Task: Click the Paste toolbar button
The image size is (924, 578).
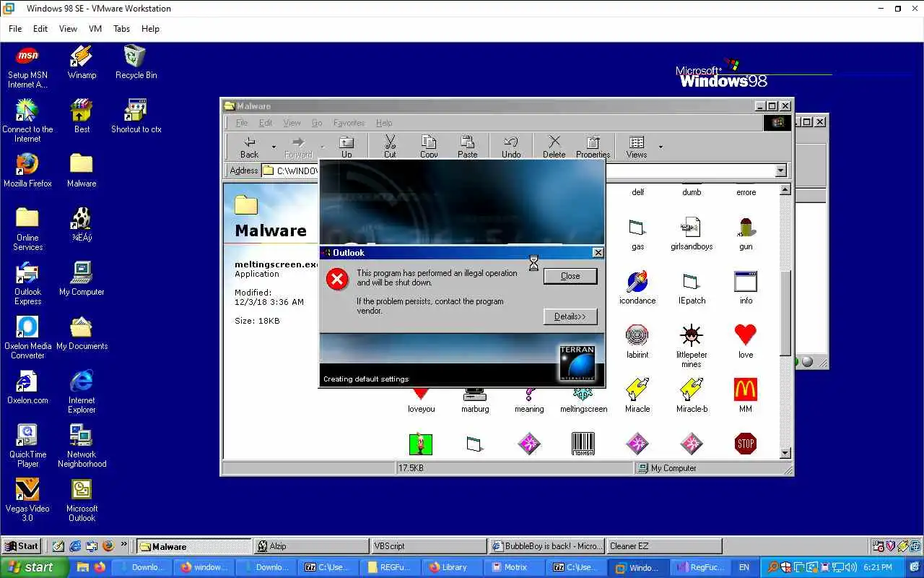Action: pos(468,147)
